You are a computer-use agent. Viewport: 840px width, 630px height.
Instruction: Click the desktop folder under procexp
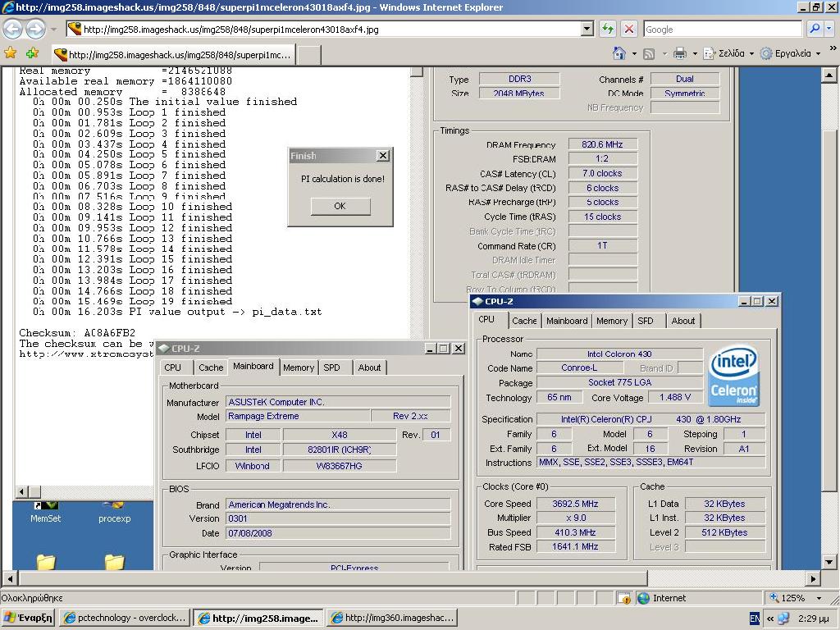click(114, 562)
